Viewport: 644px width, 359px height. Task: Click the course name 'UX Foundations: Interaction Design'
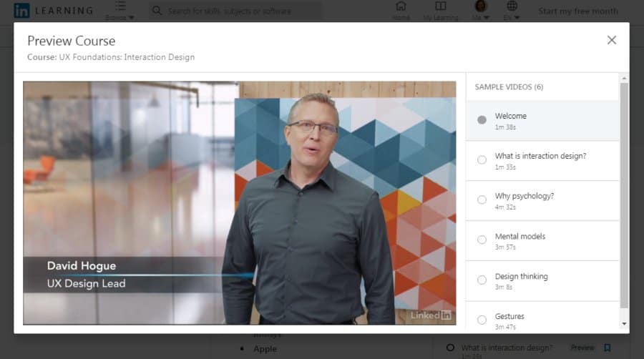point(127,57)
